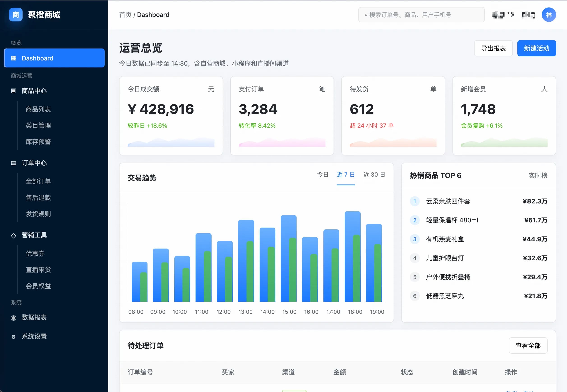
Task: Click the 数据报表 circle icon
Action: (14, 318)
